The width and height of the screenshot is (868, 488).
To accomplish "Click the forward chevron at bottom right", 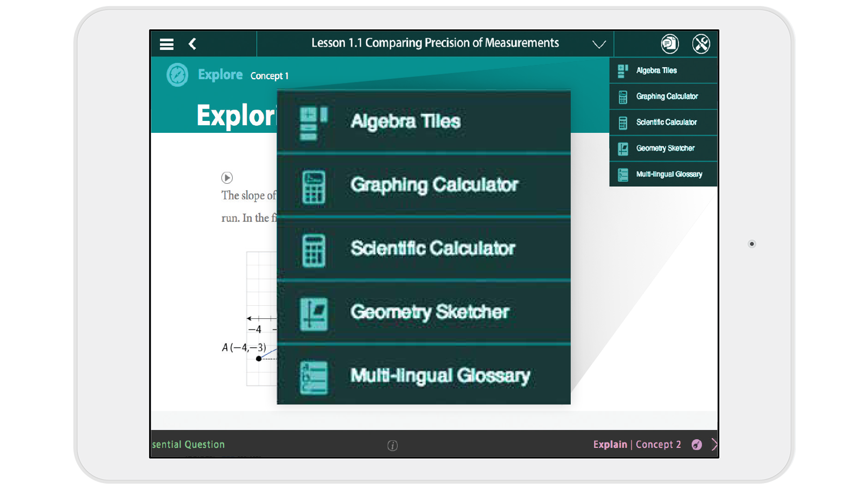I will (714, 444).
